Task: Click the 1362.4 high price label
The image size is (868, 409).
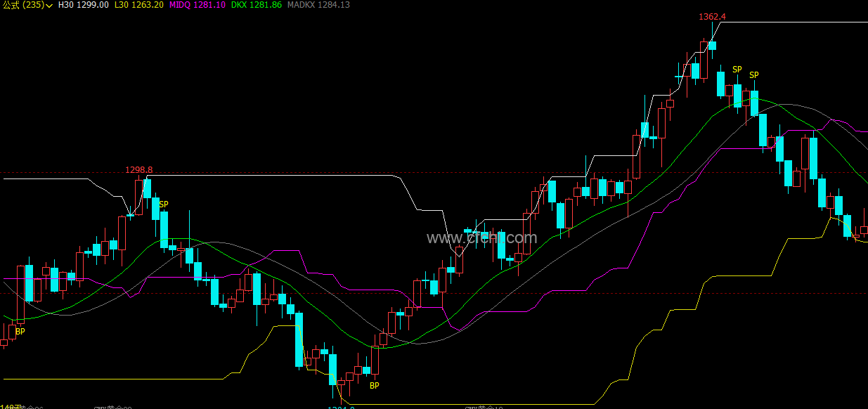Action: tap(712, 16)
